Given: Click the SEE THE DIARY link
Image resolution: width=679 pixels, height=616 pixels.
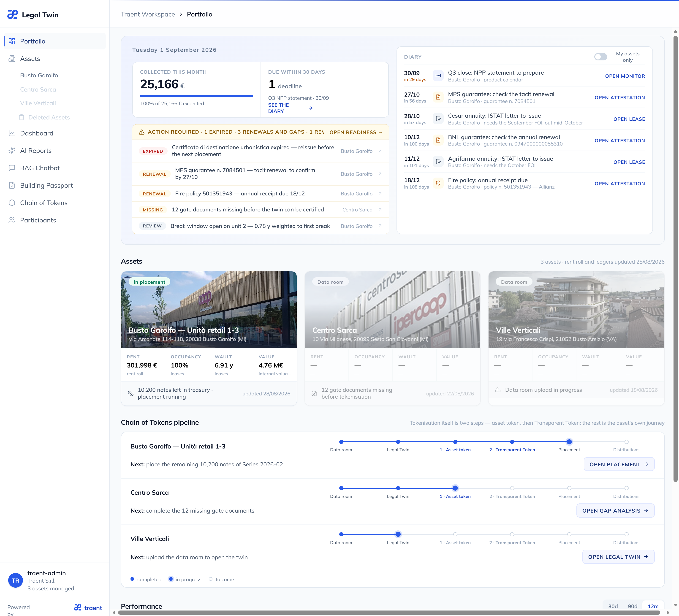Looking at the screenshot, I should pyautogui.click(x=290, y=108).
